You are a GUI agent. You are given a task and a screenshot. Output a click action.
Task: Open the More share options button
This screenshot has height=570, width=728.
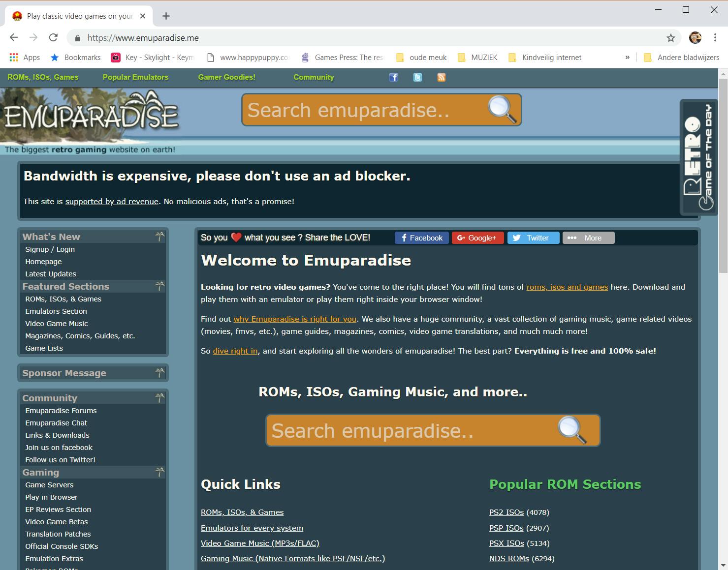[588, 238]
